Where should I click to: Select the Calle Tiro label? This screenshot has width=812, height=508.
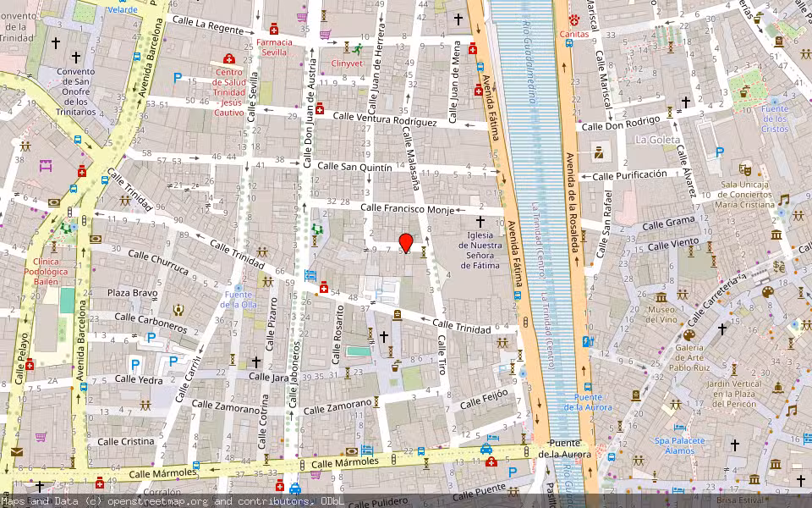pyautogui.click(x=442, y=355)
